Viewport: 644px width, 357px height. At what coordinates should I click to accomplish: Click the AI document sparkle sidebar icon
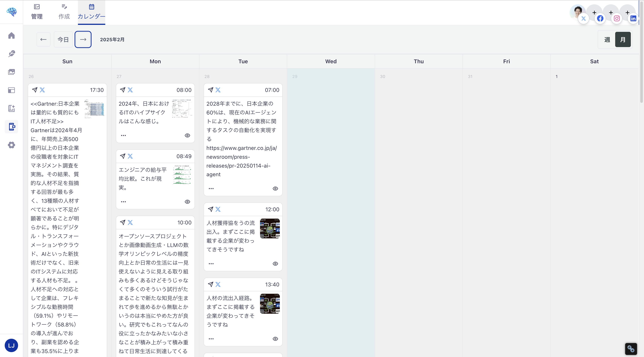point(11,108)
